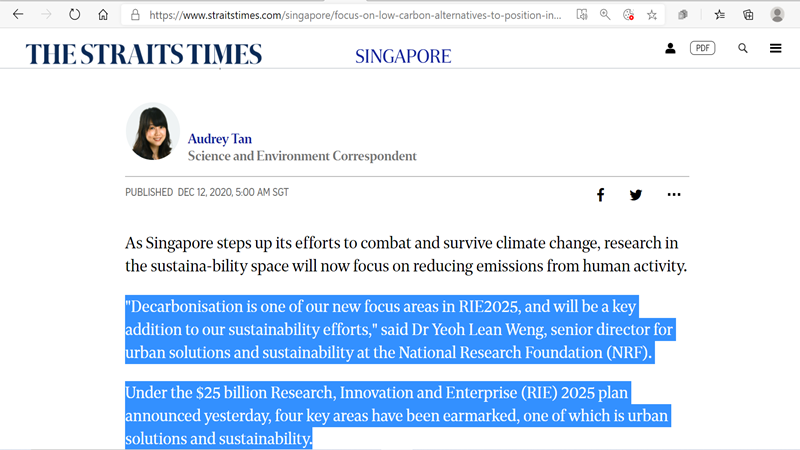Expand more sharing options ellipsis
The width and height of the screenshot is (800, 450).
[x=674, y=194]
